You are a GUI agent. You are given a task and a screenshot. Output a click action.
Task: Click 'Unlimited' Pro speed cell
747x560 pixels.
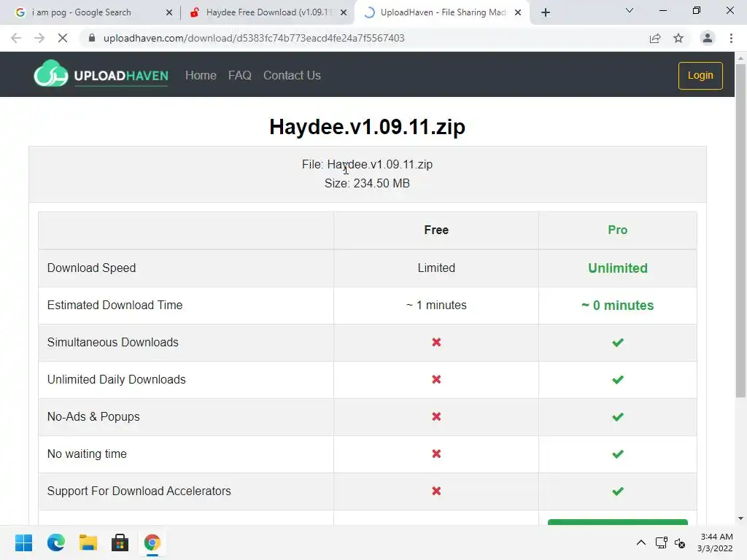coord(617,268)
